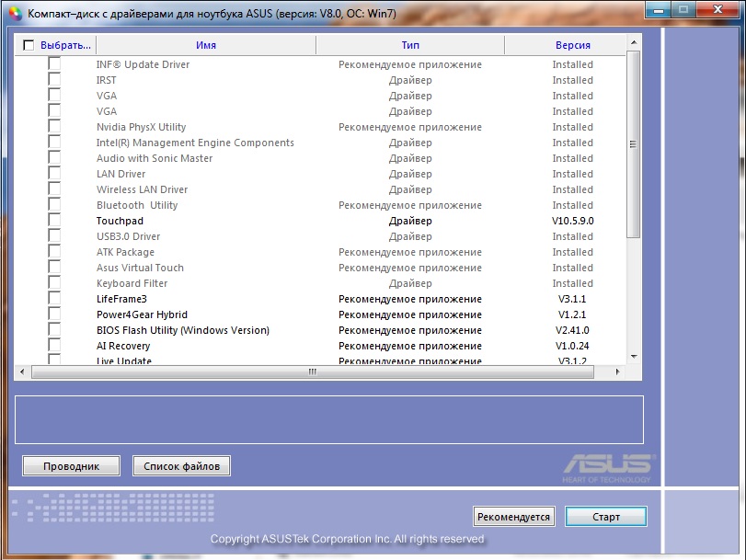
Task: Sort the list by the Имя column
Action: pos(206,45)
